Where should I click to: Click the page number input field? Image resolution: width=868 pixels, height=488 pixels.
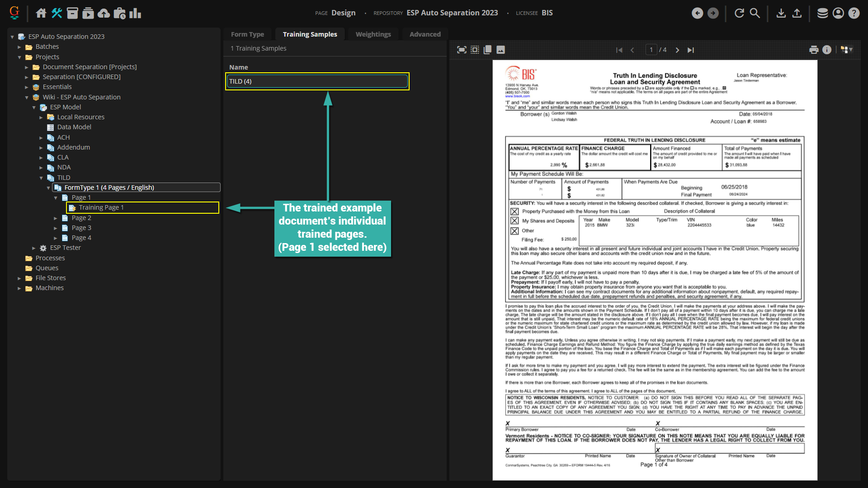651,50
